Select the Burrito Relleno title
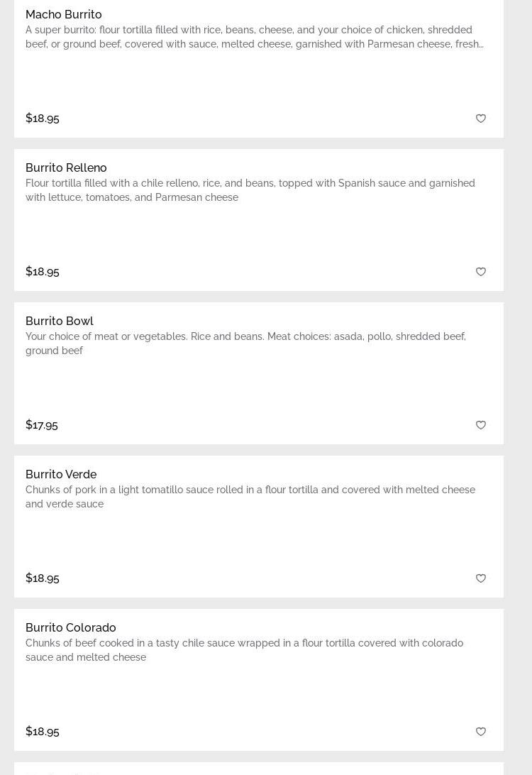Viewport: 532px width, 775px height. pyautogui.click(x=66, y=167)
